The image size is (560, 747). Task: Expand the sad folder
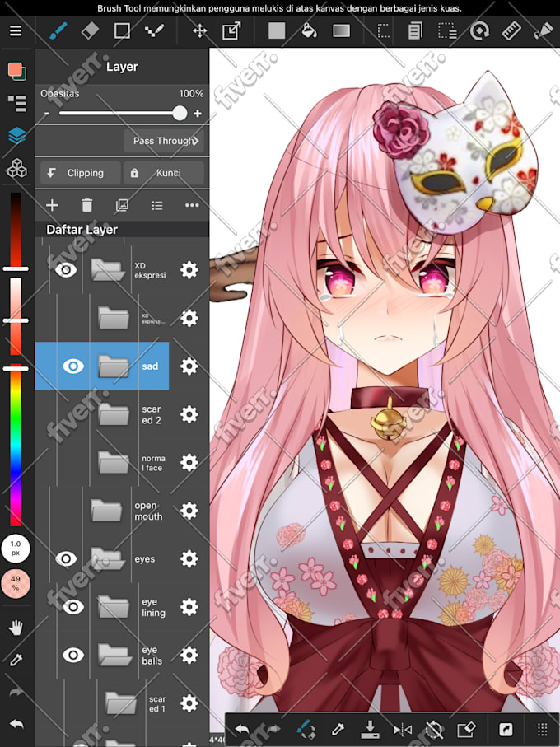[114, 366]
